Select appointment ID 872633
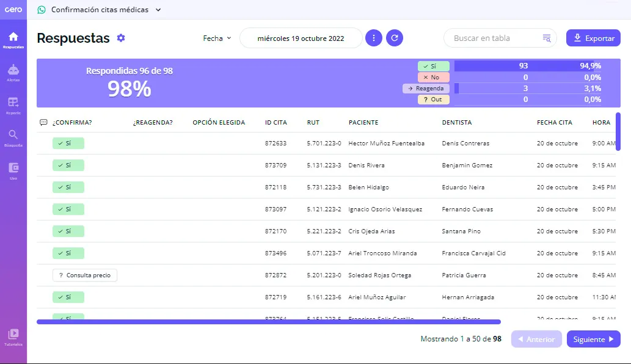631x364 pixels. pos(275,143)
